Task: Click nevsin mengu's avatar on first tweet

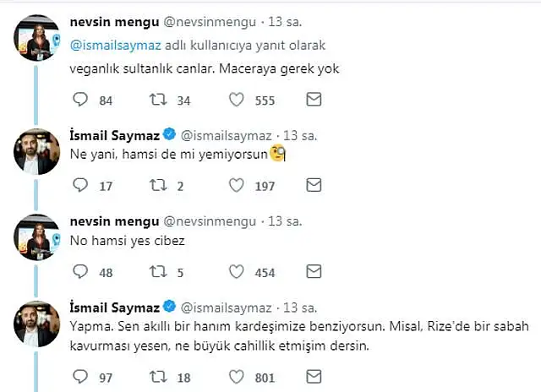Action: tap(35, 39)
